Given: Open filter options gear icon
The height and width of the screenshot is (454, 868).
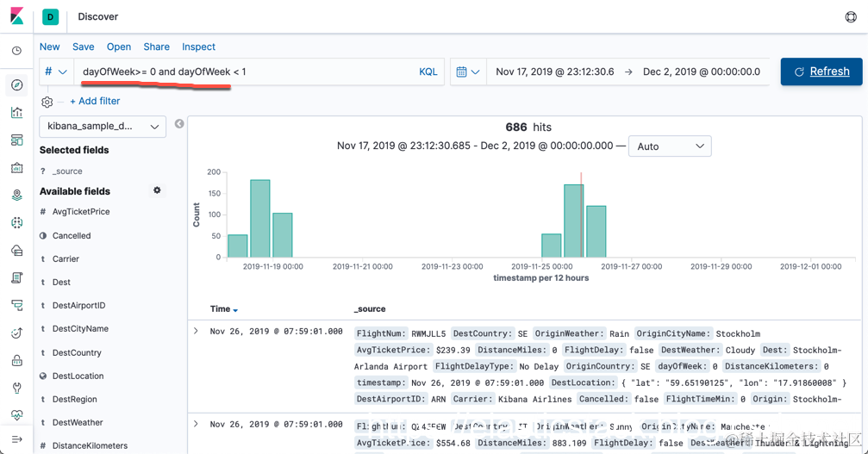Looking at the screenshot, I should (x=47, y=102).
